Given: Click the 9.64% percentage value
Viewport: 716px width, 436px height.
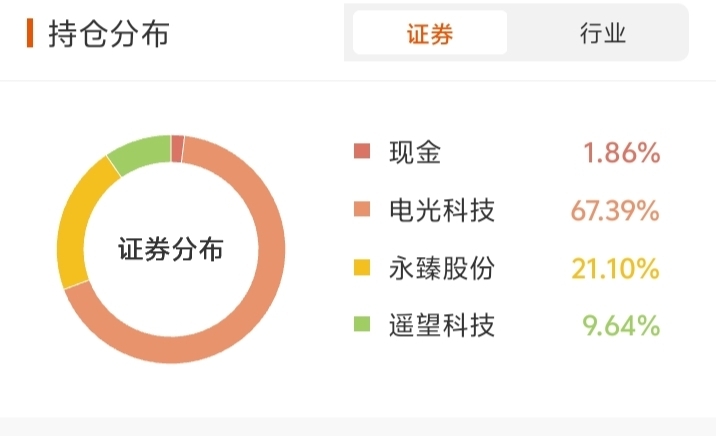Looking at the screenshot, I should (x=621, y=326).
